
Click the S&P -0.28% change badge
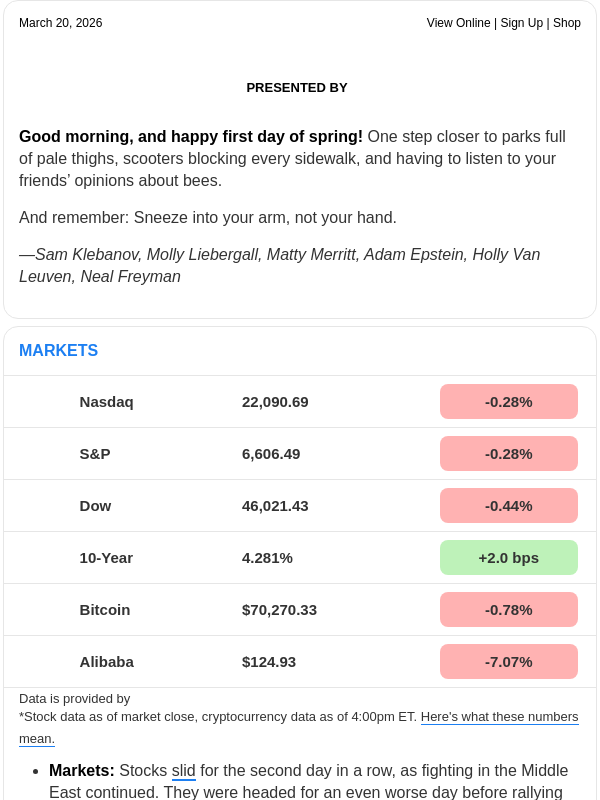click(x=508, y=453)
